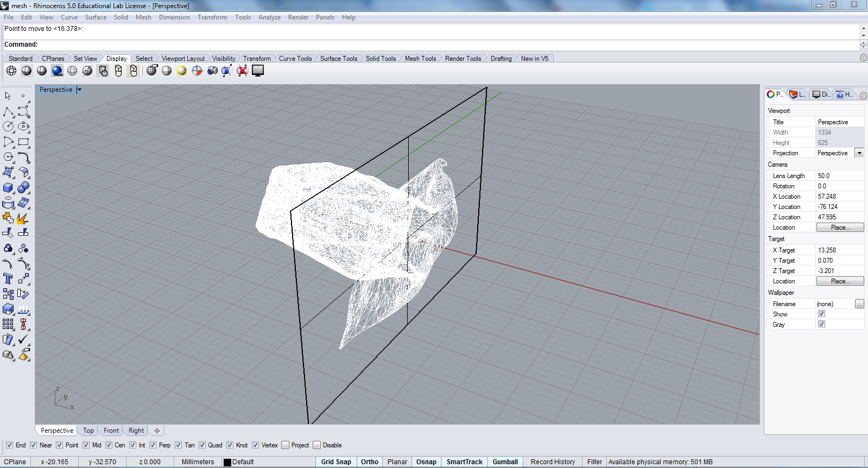Image resolution: width=868 pixels, height=468 pixels.
Task: Click the Camera Location Place button
Action: 840,227
